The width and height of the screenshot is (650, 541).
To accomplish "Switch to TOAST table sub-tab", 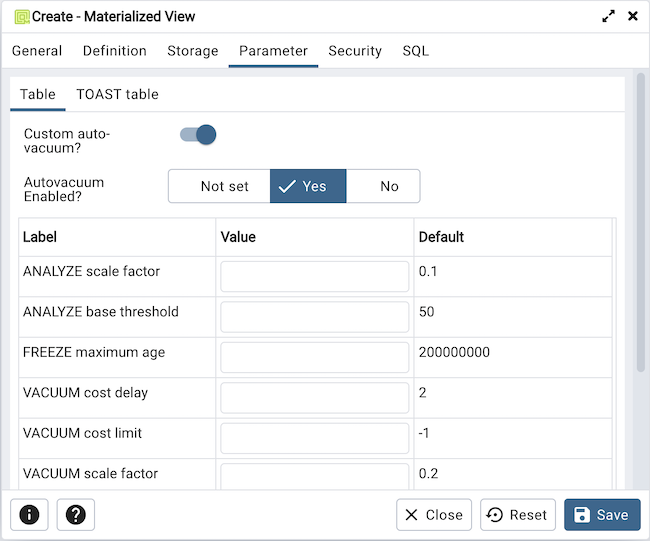I will pyautogui.click(x=117, y=94).
